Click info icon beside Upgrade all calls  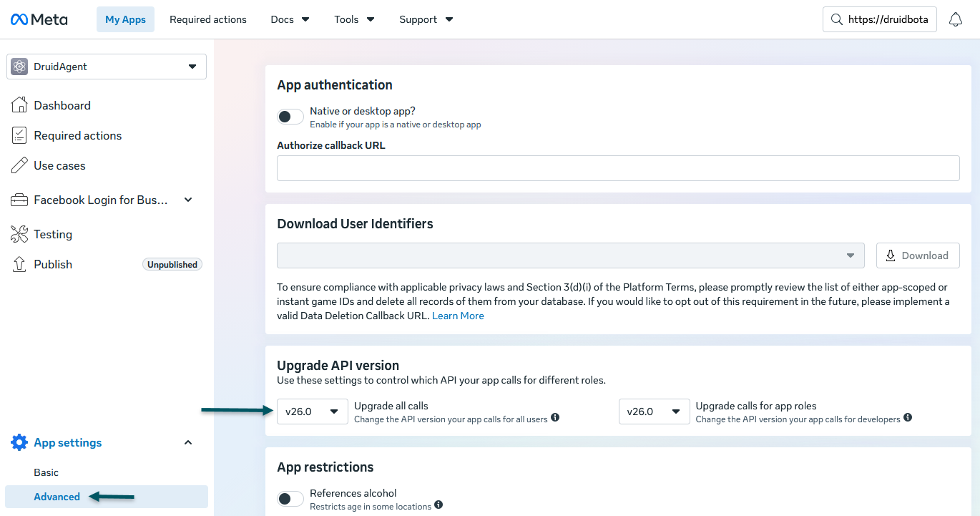point(555,418)
